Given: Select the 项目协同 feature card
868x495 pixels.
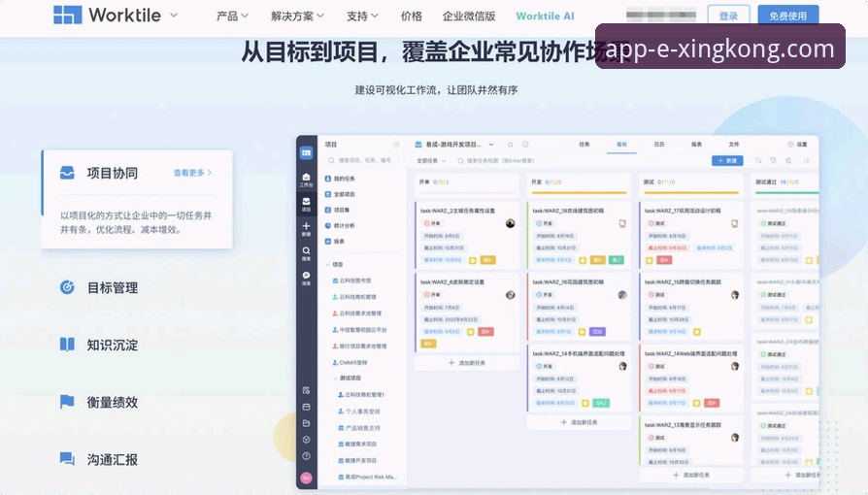Looking at the screenshot, I should click(x=137, y=199).
